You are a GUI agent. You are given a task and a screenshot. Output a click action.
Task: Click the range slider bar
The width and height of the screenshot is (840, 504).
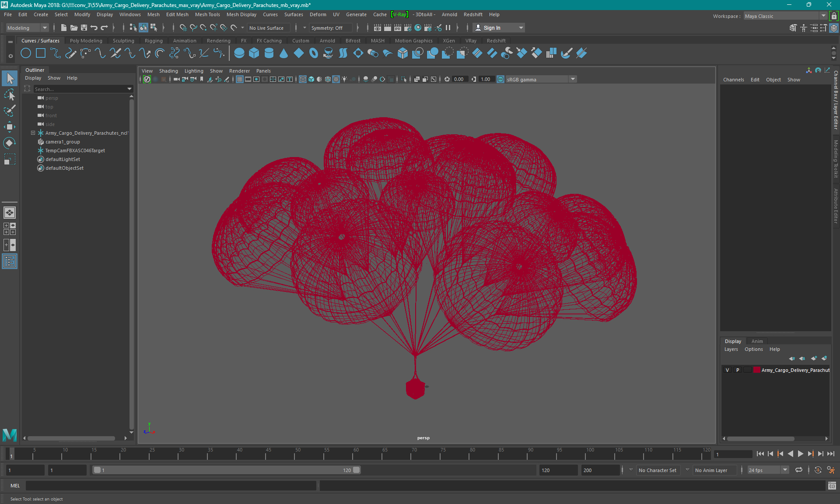click(x=227, y=470)
